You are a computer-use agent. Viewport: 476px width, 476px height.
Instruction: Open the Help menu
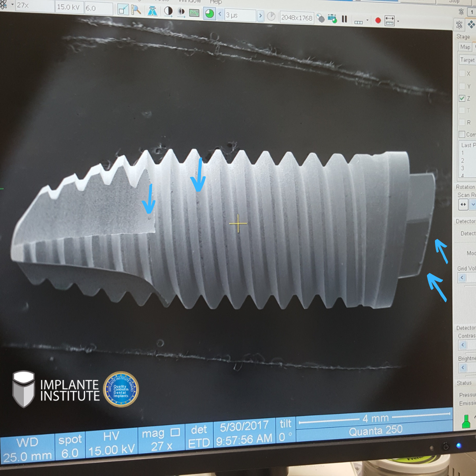pyautogui.click(x=216, y=2)
